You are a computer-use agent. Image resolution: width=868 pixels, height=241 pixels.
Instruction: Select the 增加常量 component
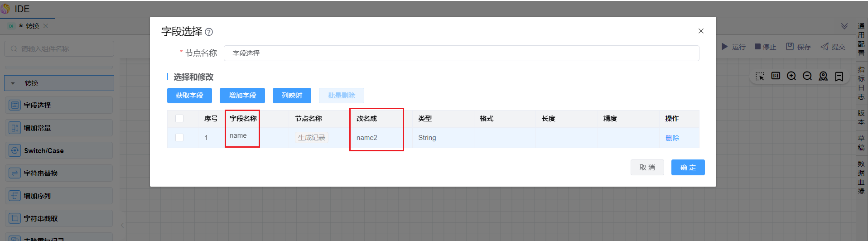[59, 128]
